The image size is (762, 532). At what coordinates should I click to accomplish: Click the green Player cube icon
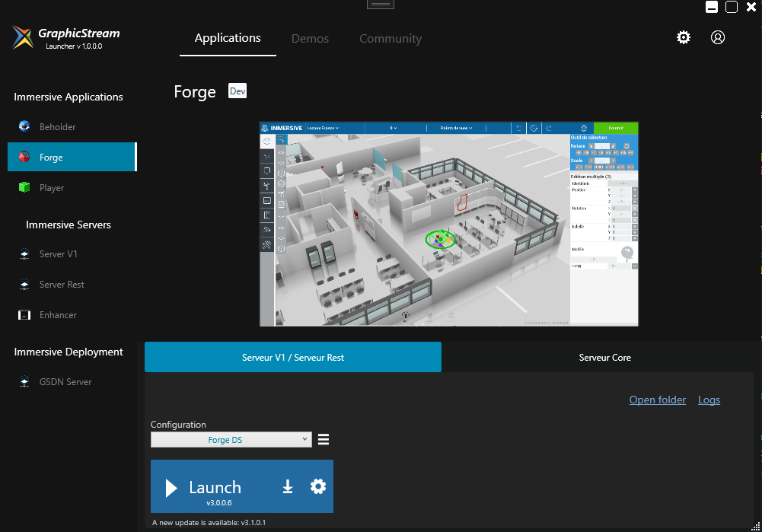click(24, 187)
